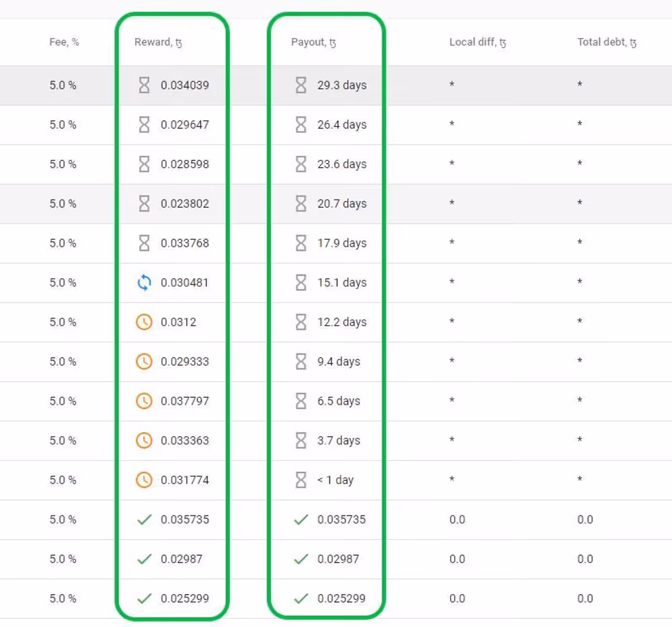Click the Fee, % column header
Viewport: 672px width, 627px height.
[64, 42]
